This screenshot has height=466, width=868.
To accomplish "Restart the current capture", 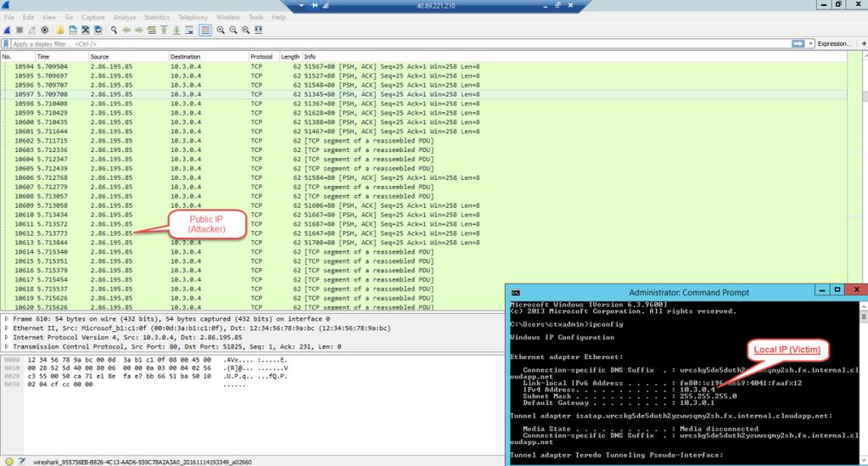I will pyautogui.click(x=32, y=30).
